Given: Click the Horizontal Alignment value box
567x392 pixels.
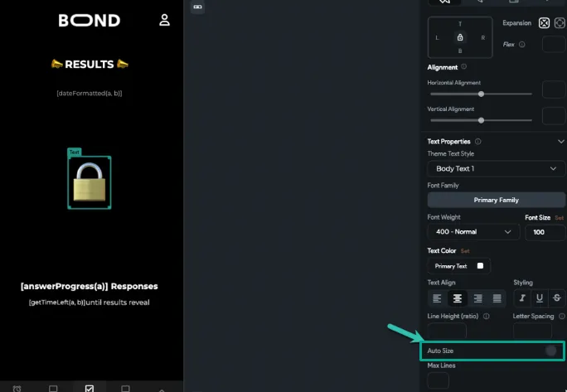Looking at the screenshot, I should pyautogui.click(x=554, y=90).
